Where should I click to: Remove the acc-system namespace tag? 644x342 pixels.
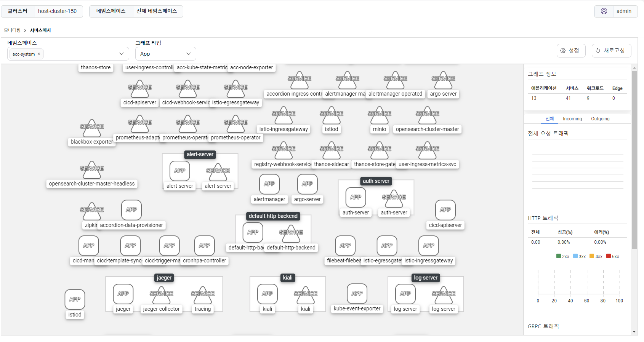39,54
